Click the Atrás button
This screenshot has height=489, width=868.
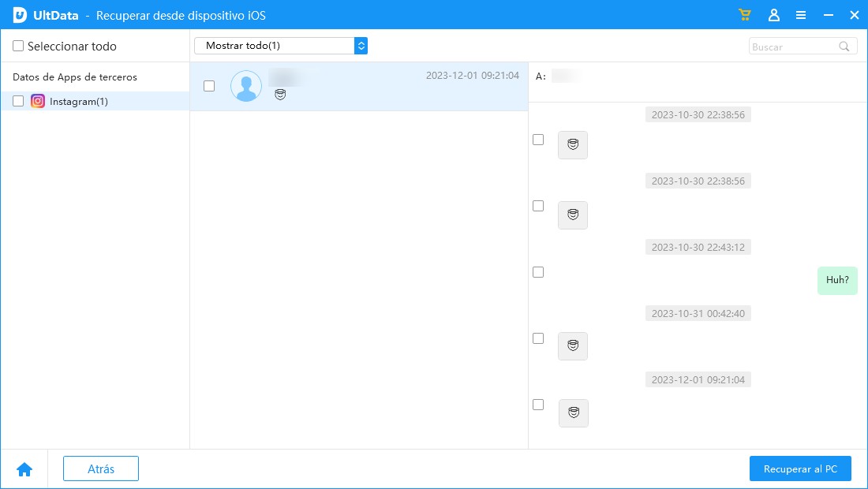coord(101,468)
